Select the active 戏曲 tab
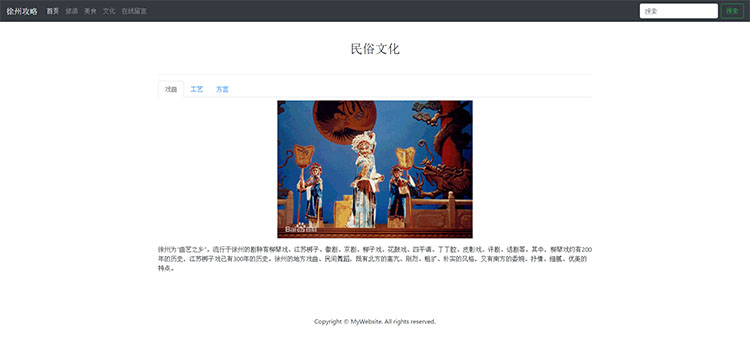The height and width of the screenshot is (360, 750). 171,89
